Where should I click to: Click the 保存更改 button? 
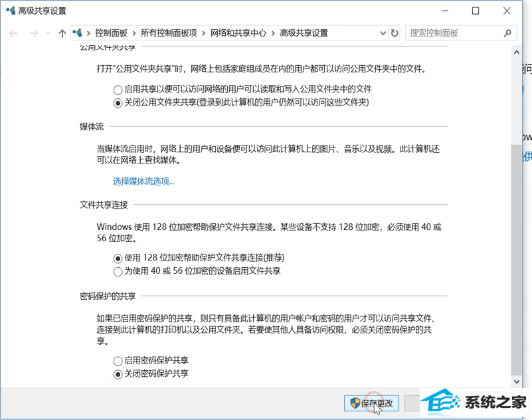point(371,403)
